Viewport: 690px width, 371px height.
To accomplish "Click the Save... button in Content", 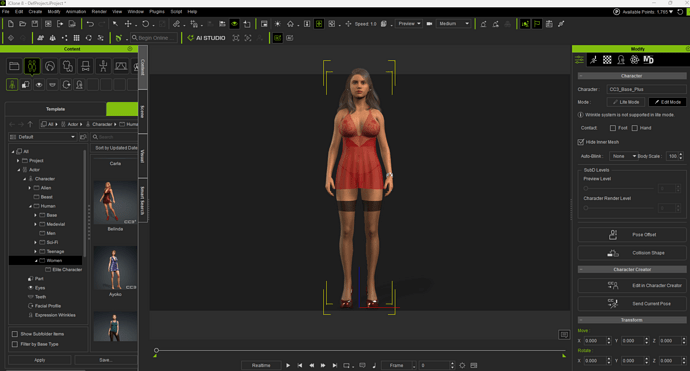I will pyautogui.click(x=106, y=360).
